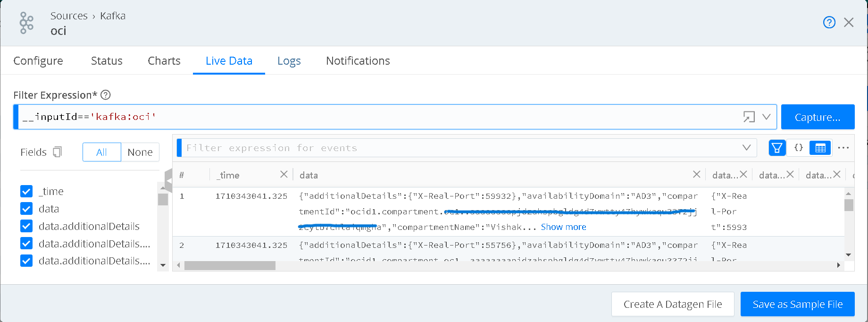Image resolution: width=868 pixels, height=322 pixels.
Task: Select the Live Data tab
Action: point(229,61)
